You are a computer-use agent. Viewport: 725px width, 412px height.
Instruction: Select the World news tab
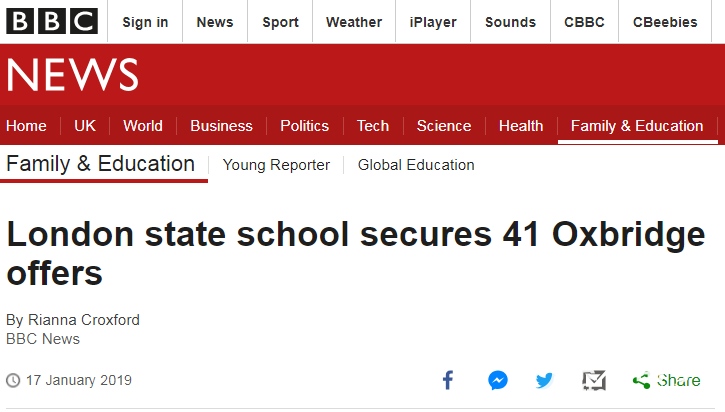(143, 126)
